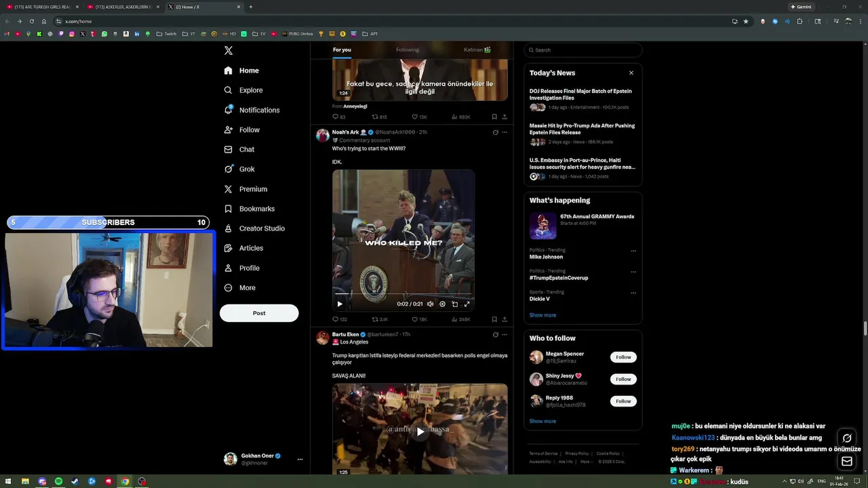Open more options on Noah's Ark post

[x=505, y=132]
